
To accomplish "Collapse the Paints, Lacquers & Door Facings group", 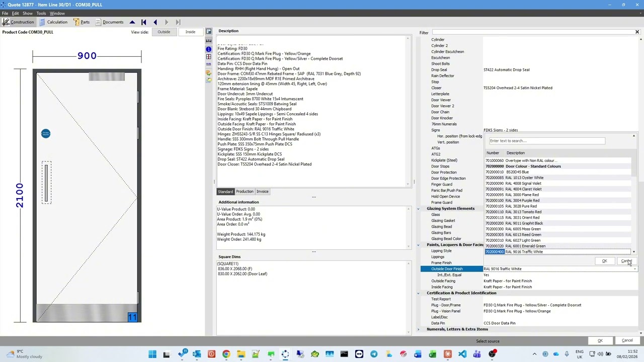I will click(418, 245).
